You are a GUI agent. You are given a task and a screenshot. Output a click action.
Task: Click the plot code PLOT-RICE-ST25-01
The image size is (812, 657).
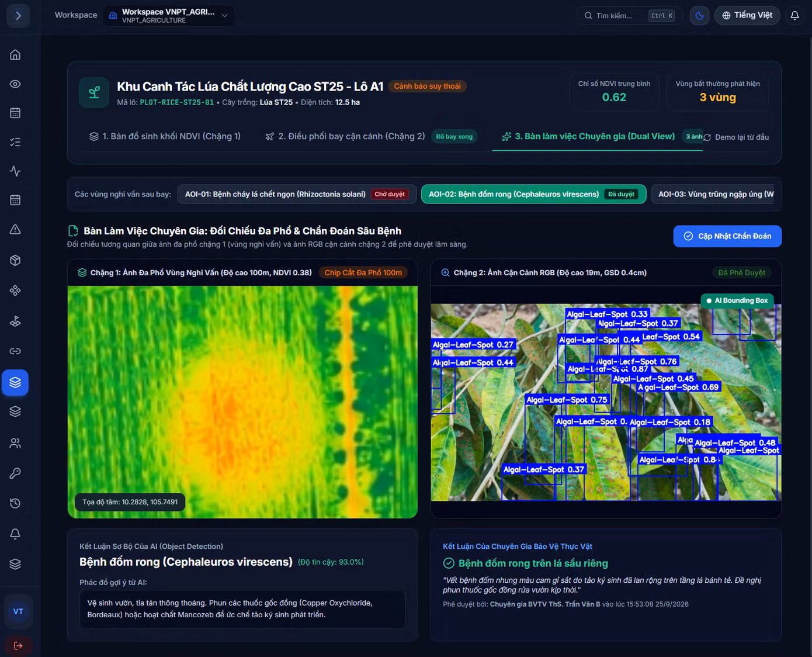click(x=177, y=102)
